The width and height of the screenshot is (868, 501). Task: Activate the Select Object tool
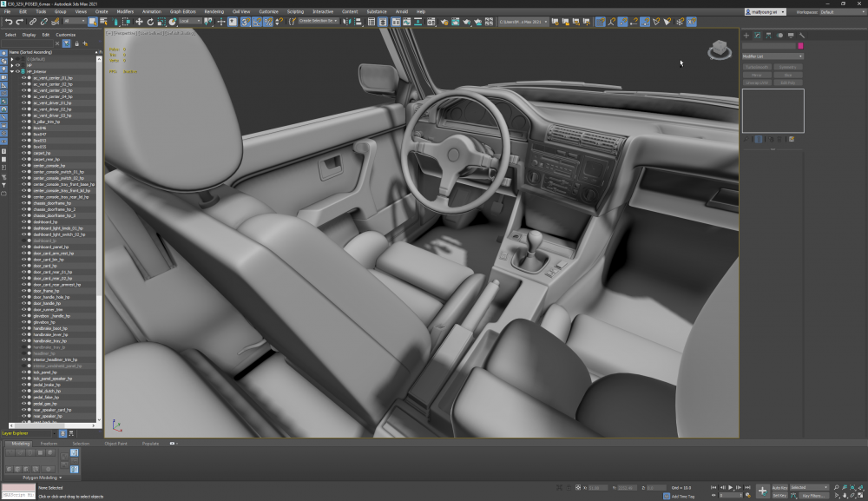pos(93,22)
